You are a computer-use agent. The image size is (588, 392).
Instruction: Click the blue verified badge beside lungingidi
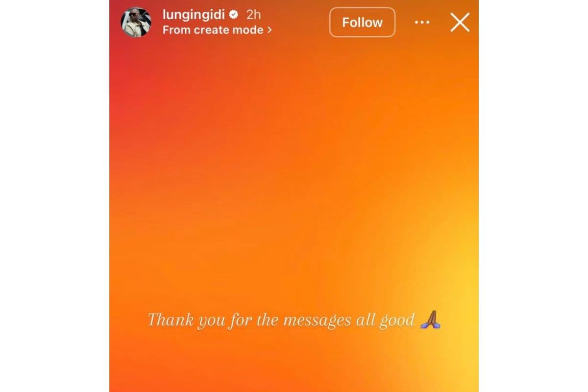234,15
